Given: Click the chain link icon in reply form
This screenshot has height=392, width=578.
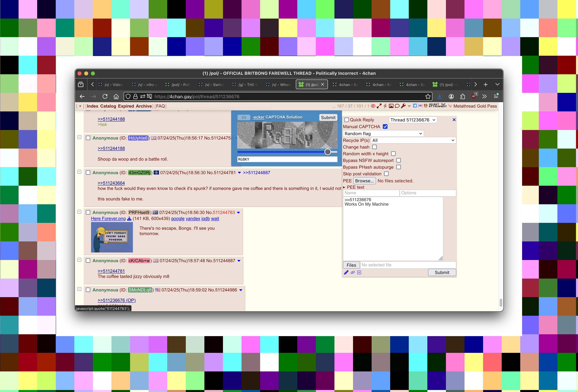Looking at the screenshot, I should tap(353, 272).
